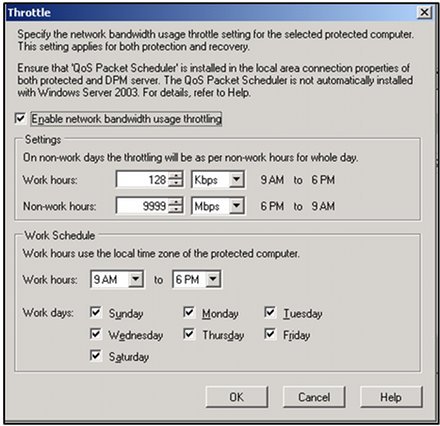
Task: Increase non-work hours bandwidth with up arrow
Action: pyautogui.click(x=175, y=202)
